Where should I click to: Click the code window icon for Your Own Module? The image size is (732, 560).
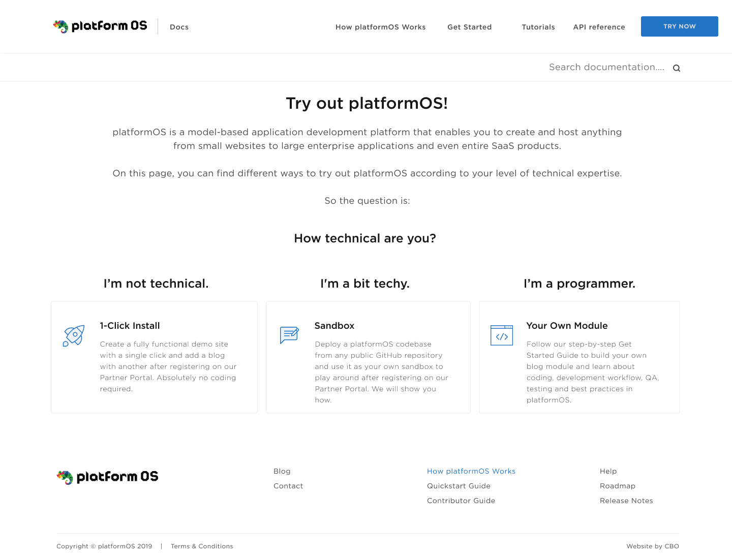pos(502,335)
